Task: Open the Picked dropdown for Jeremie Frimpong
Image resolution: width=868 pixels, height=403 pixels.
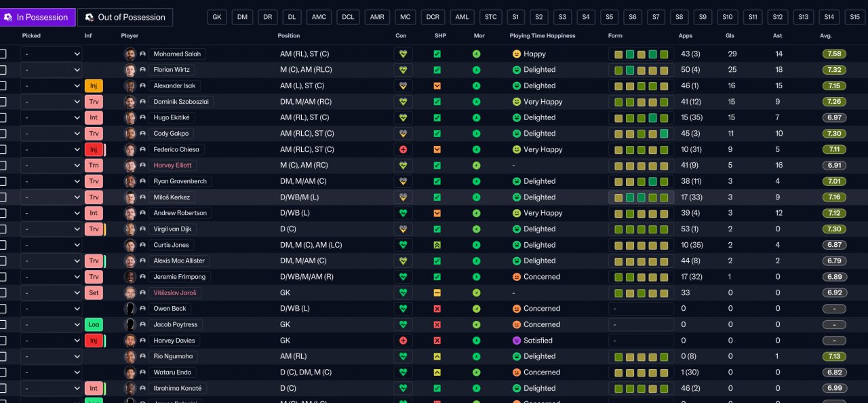Action: [51, 277]
